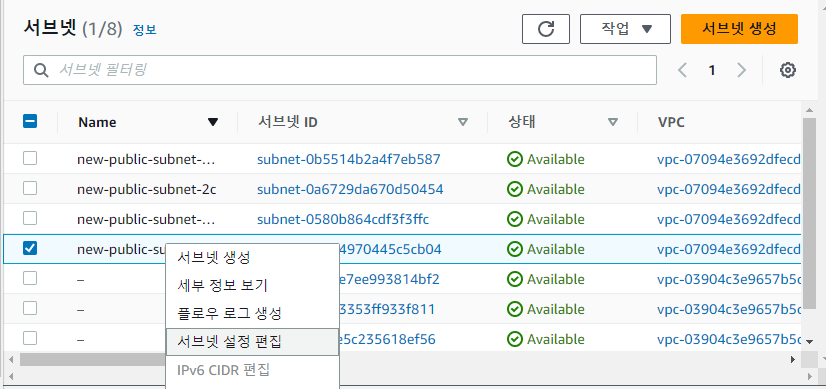Open VPC link in the e7ee993814bf2 row
Screen dimensions: 826x389
click(x=729, y=279)
